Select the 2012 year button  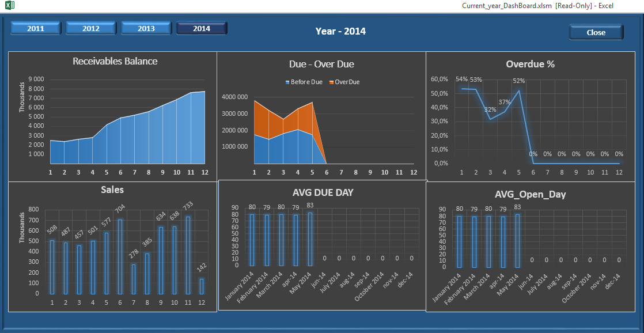click(91, 28)
